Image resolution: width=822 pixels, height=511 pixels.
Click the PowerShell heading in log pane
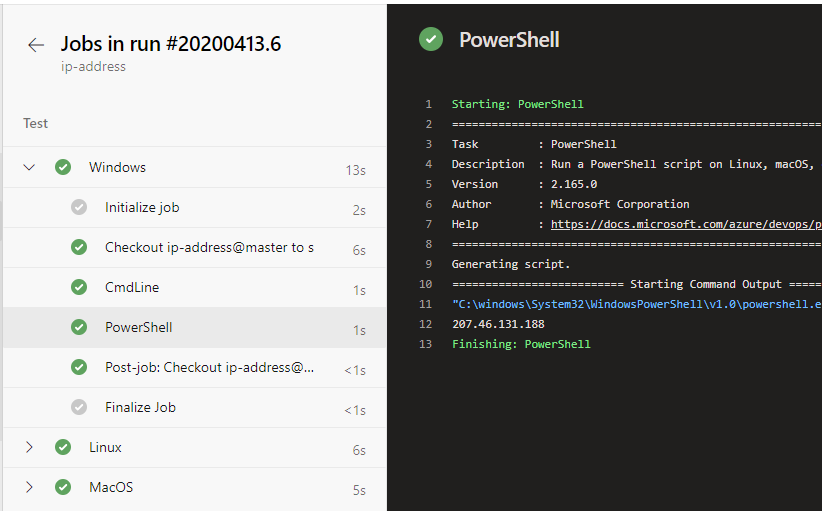click(x=509, y=40)
